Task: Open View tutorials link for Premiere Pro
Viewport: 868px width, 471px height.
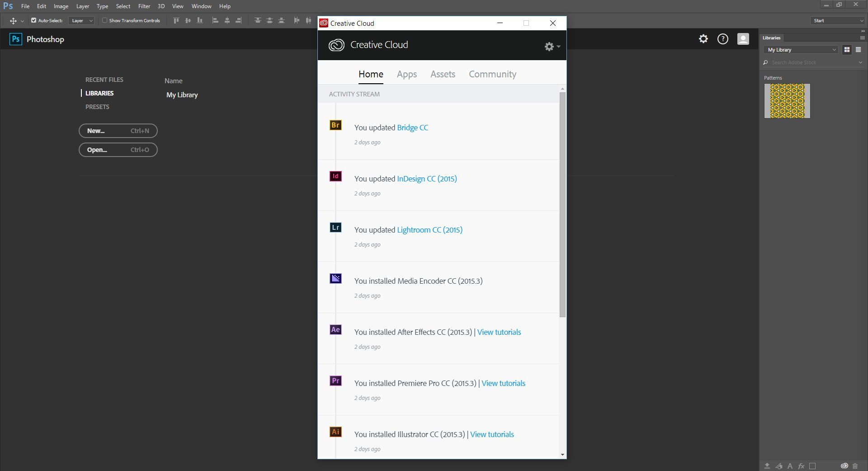Action: (x=503, y=383)
